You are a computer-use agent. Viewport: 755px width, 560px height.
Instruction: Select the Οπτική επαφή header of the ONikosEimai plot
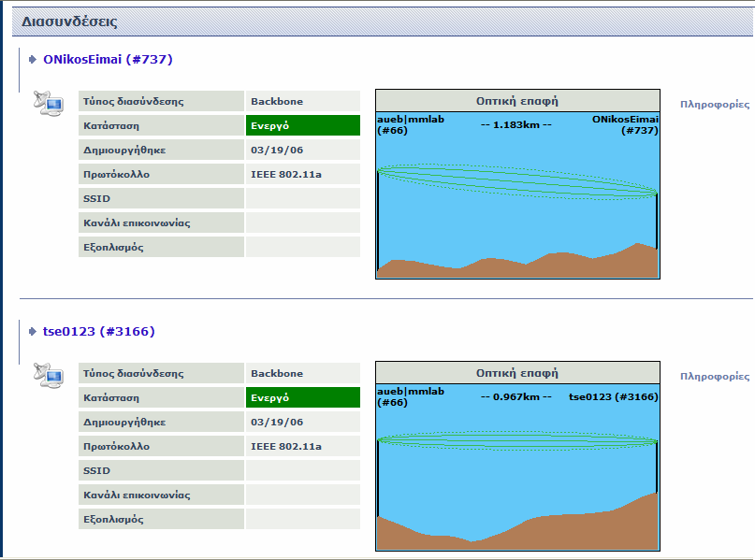(x=517, y=101)
